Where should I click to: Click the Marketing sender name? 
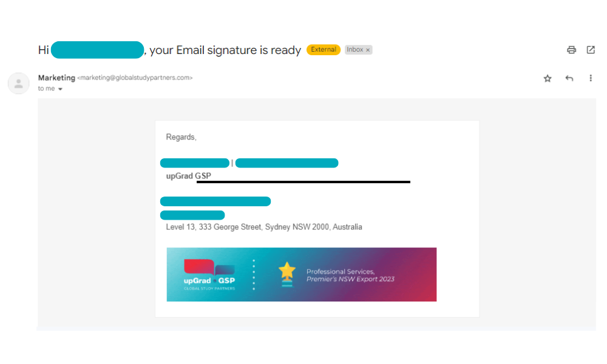56,78
